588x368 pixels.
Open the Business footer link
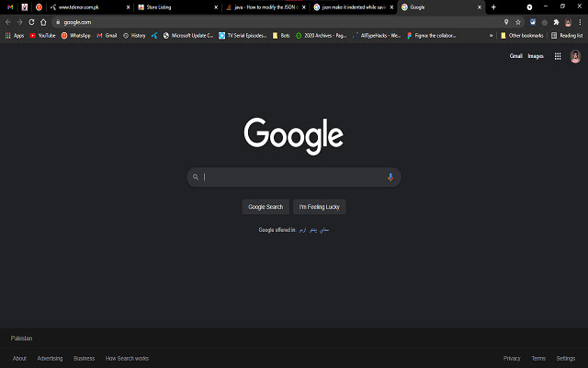(x=84, y=358)
